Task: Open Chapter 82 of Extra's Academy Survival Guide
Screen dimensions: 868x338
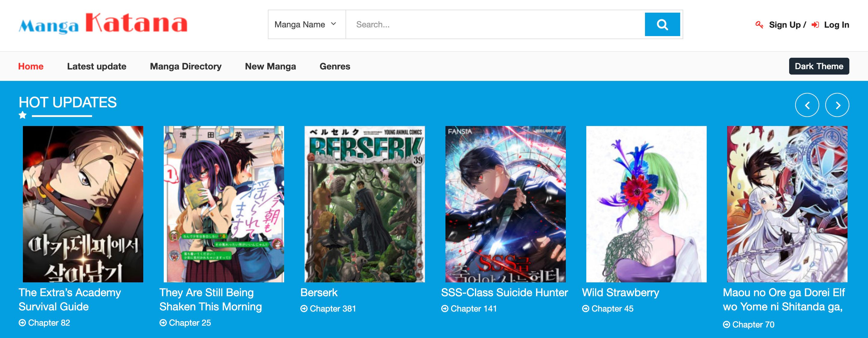Action: (x=49, y=323)
